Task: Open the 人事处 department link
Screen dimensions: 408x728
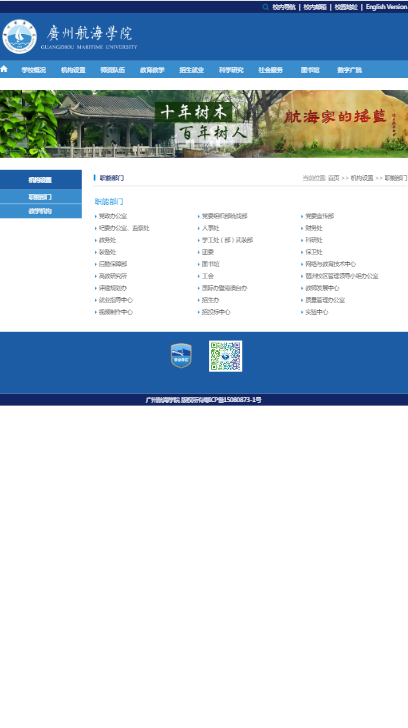Action: point(210,228)
